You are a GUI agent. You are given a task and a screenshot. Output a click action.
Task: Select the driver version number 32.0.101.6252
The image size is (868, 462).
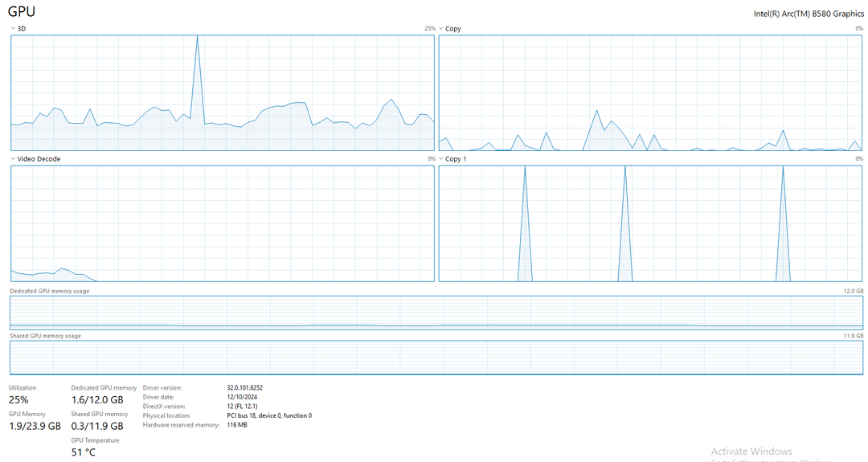pos(245,388)
